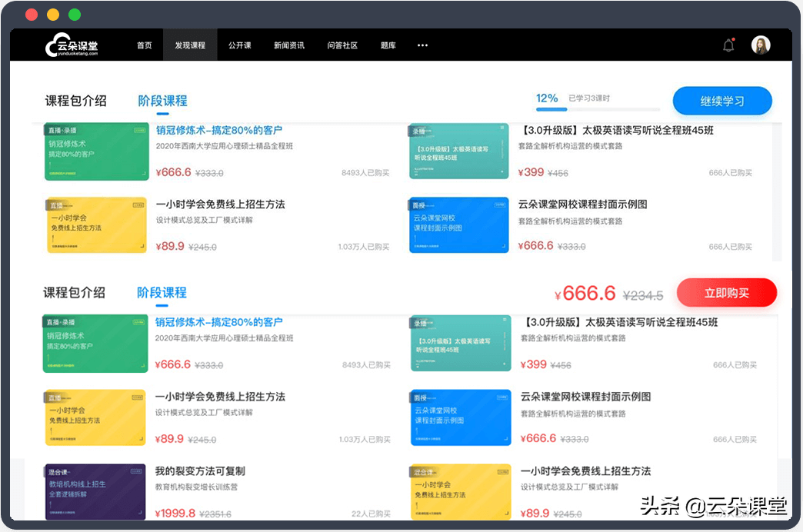The height and width of the screenshot is (532, 803).
Task: Open the ... more navigation menu
Action: (x=422, y=45)
